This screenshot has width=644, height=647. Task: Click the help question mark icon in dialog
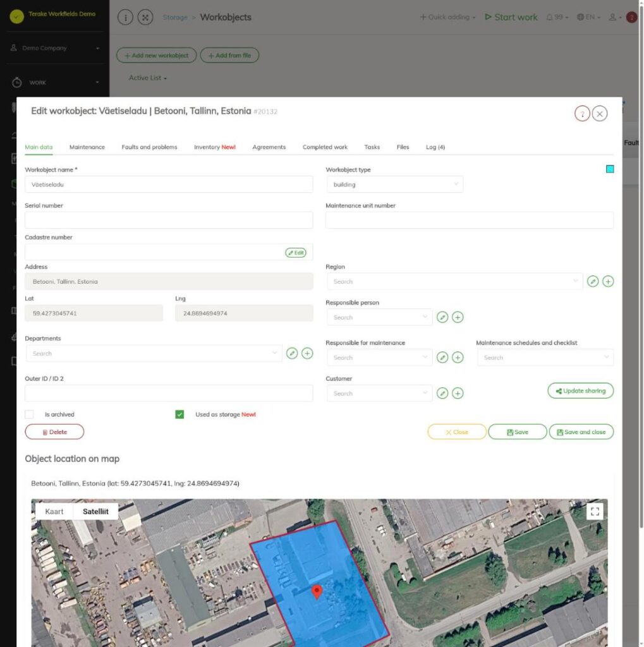point(582,114)
